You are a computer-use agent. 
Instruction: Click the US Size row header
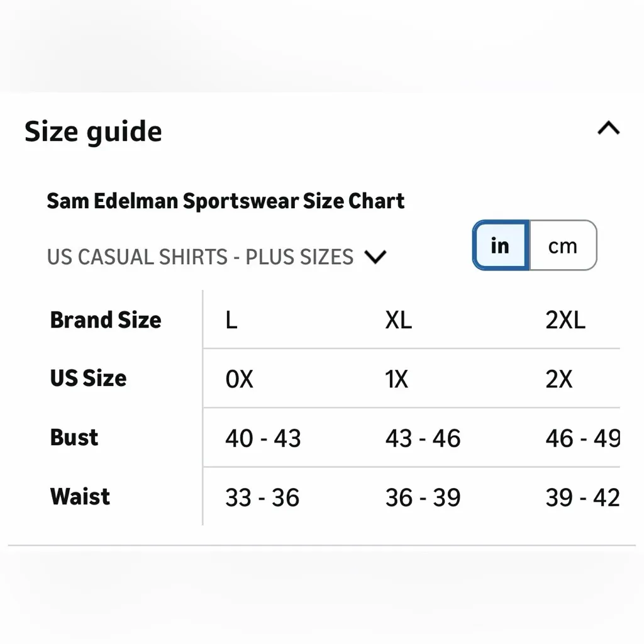pos(88,379)
